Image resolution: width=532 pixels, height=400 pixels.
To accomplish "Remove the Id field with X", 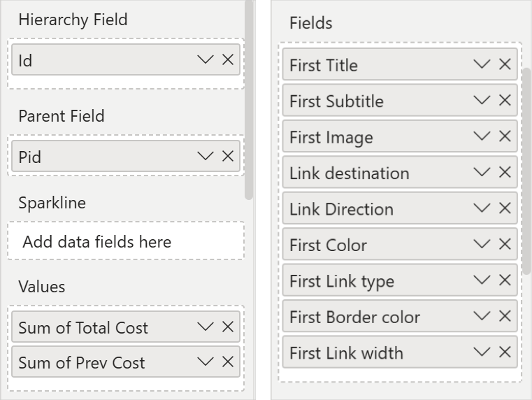I will coord(227,60).
